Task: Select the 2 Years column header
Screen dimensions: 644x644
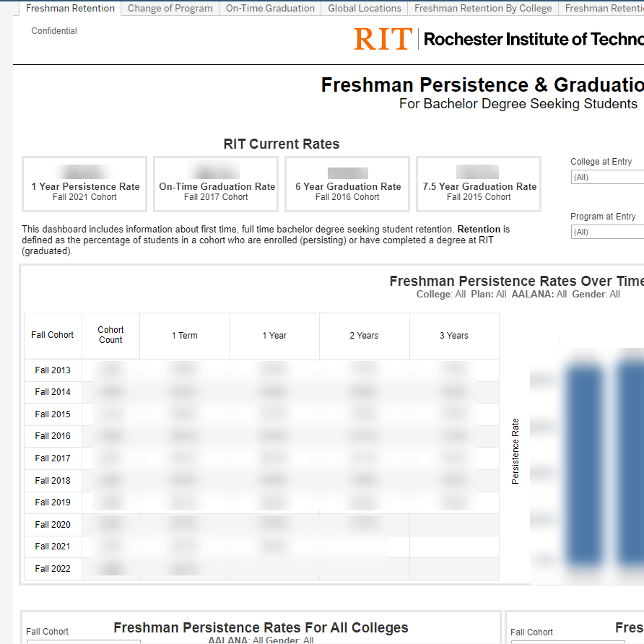Action: coord(364,336)
